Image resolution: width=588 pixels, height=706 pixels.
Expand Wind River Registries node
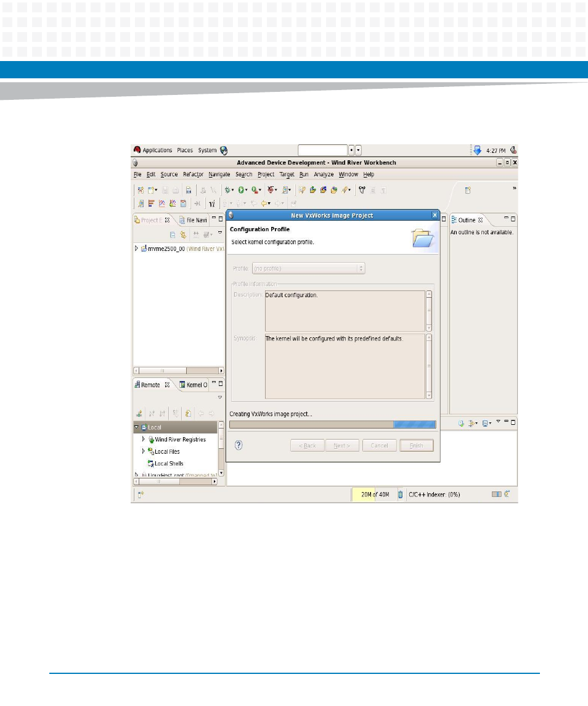pos(144,439)
